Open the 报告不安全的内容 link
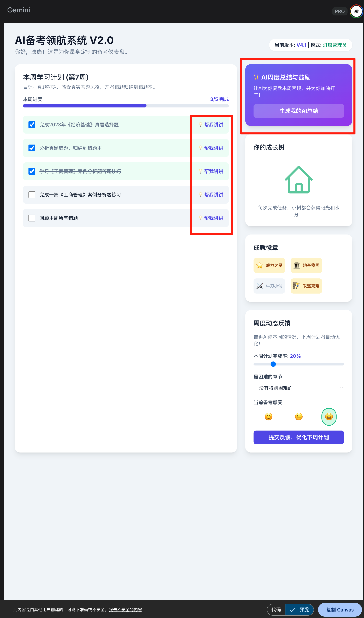364x618 pixels. click(125, 610)
